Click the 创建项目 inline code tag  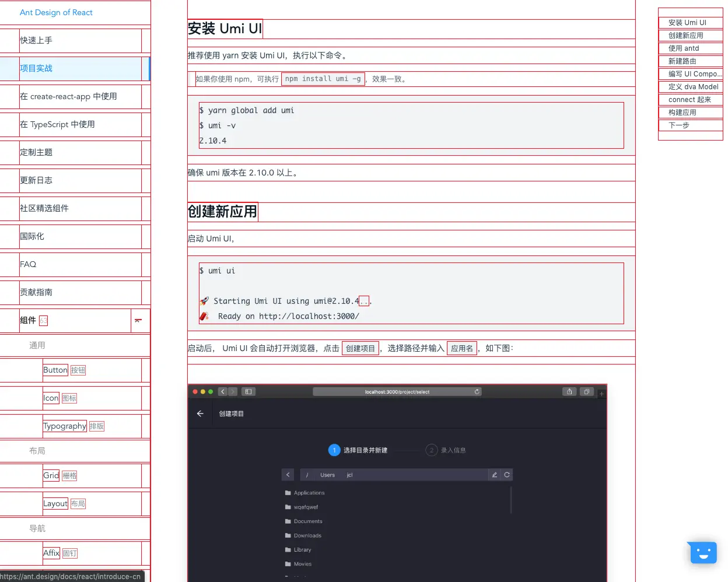(x=360, y=348)
